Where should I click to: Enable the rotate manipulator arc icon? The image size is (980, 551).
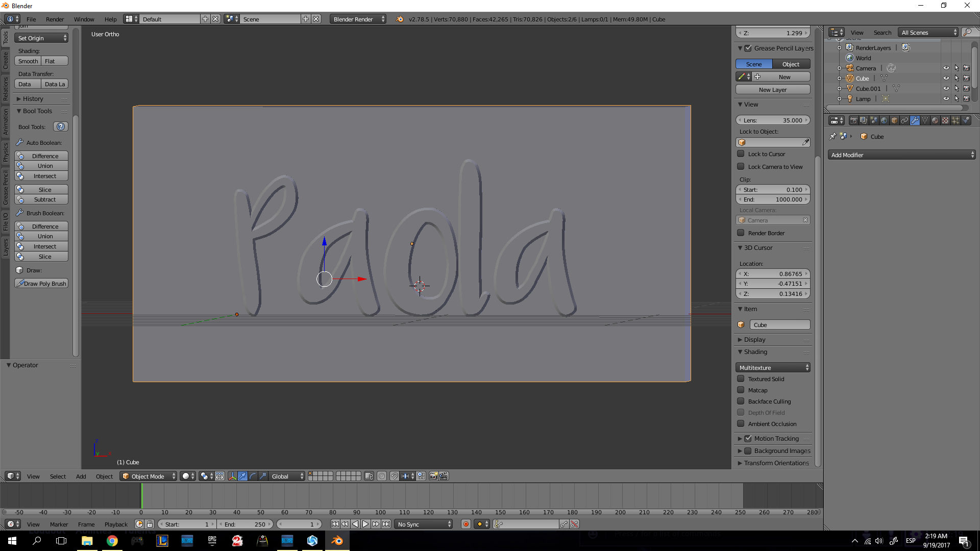(253, 476)
